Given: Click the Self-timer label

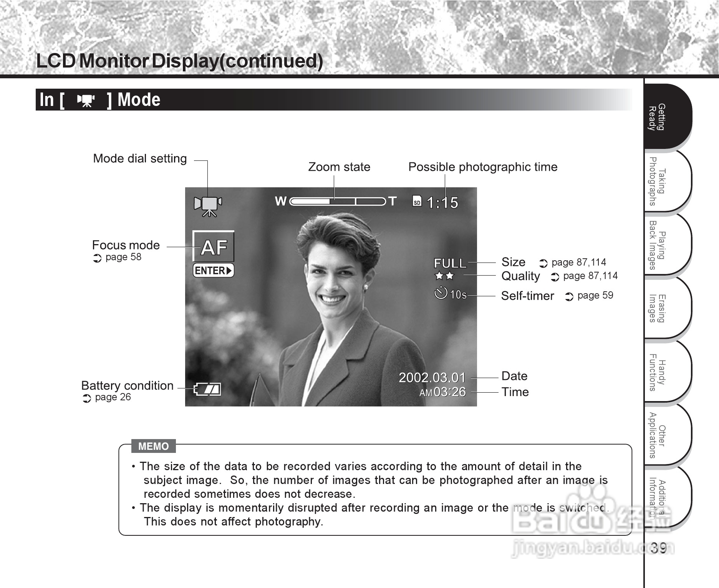Looking at the screenshot, I should [528, 296].
